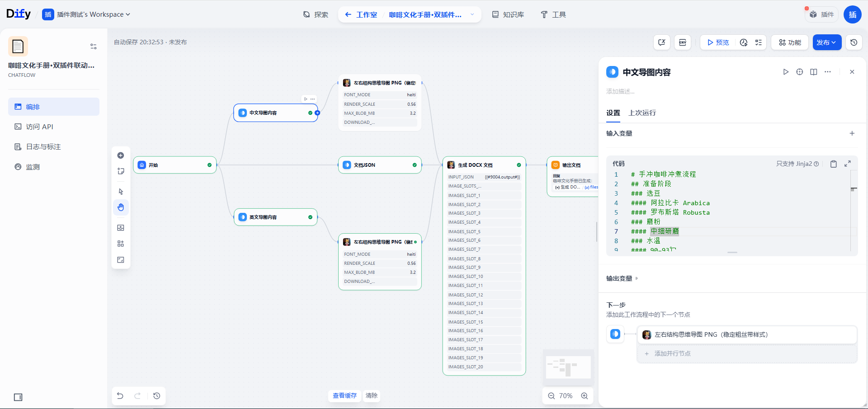Run this step using panel play icon
The width and height of the screenshot is (868, 409).
point(786,72)
